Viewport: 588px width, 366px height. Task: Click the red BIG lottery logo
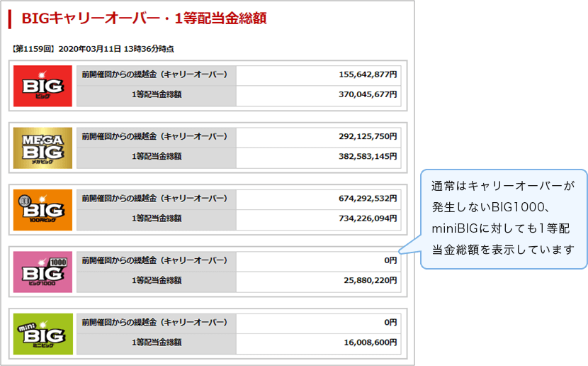click(43, 86)
